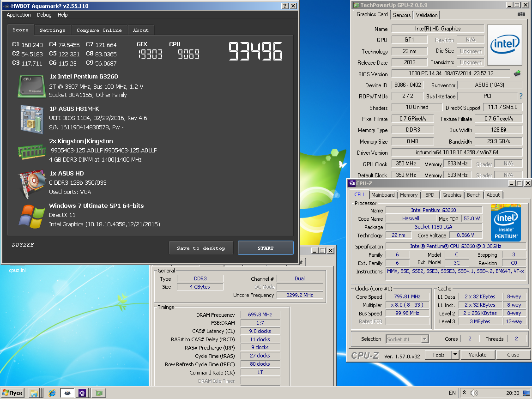Switch to the HWBOT Aquamark taskbar item
532x399 pixels.
pyautogui.click(x=67, y=393)
